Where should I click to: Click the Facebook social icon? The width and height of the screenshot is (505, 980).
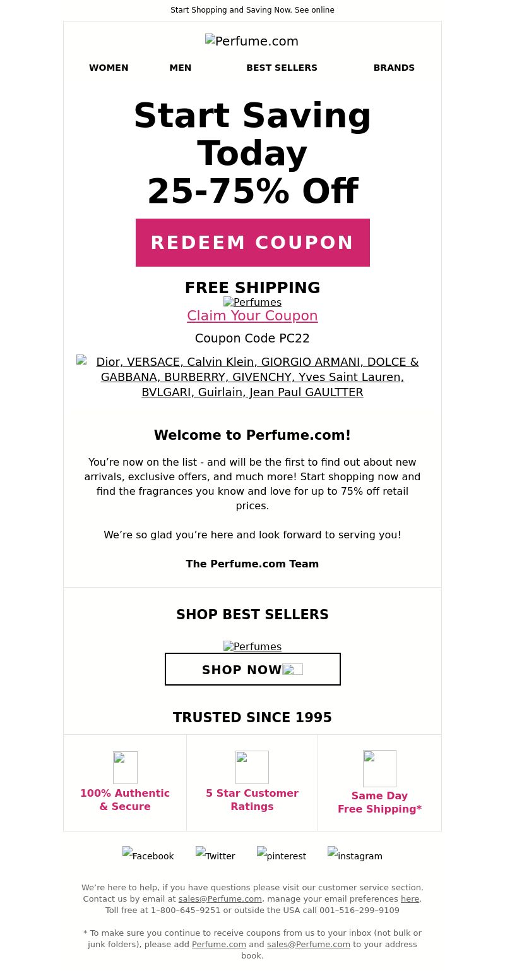point(148,855)
